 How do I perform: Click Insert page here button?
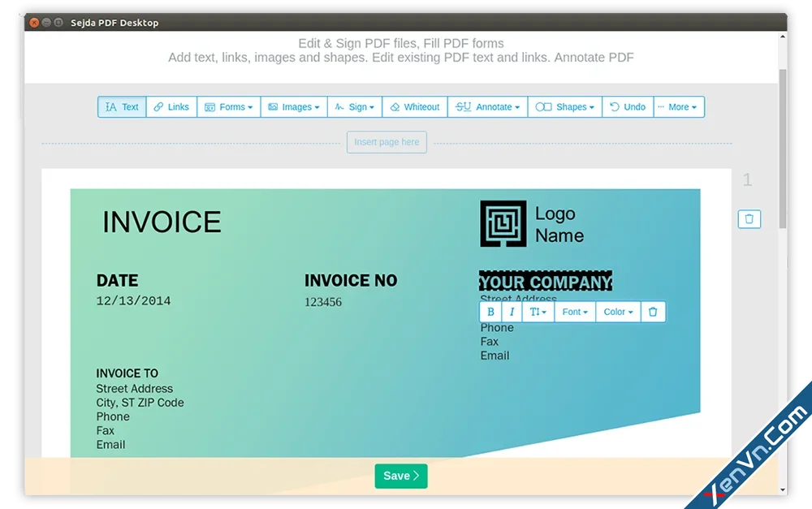click(387, 142)
